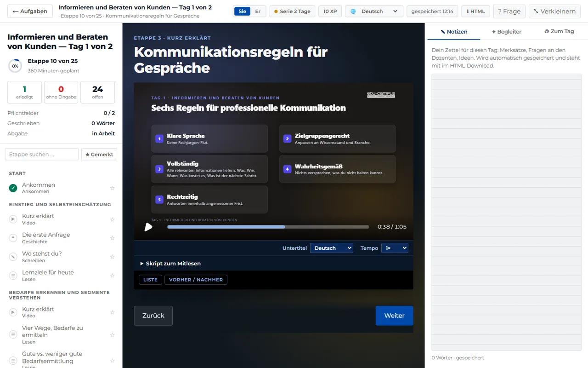Click green checkmark icon beside Ankommen
The width and height of the screenshot is (588, 368).
tap(13, 188)
